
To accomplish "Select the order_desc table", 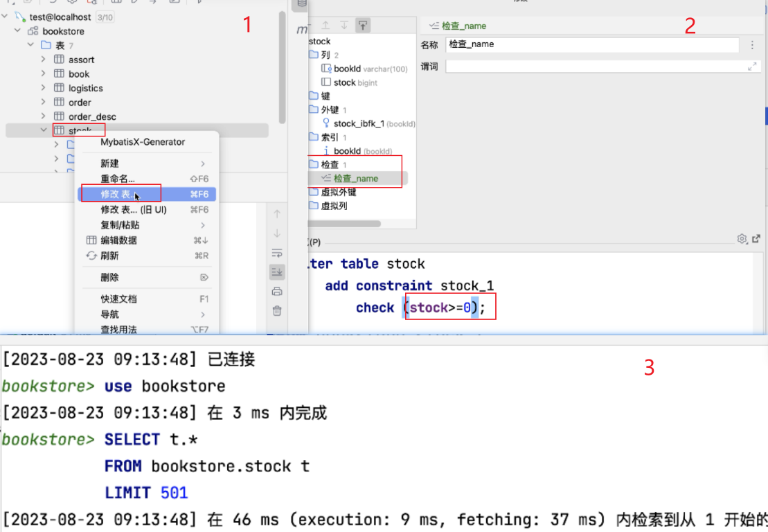I will click(92, 116).
